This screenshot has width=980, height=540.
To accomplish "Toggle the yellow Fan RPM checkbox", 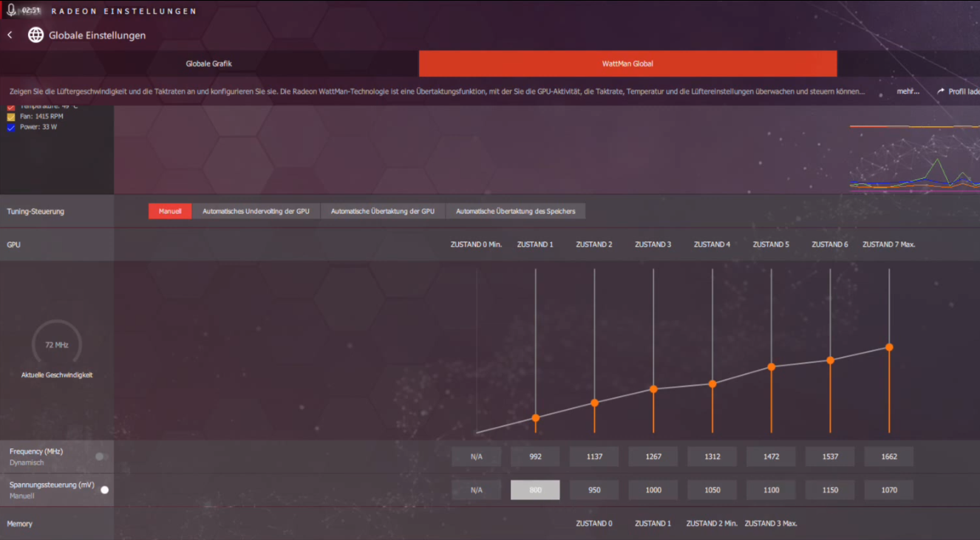I will [11, 117].
